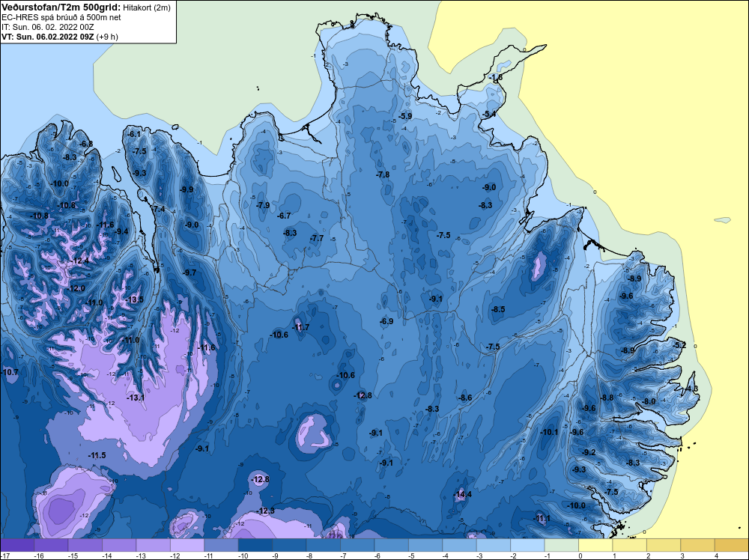The height and width of the screenshot is (560, 749).
Task: Click the -11.7 temperature label
Action: coord(300,327)
